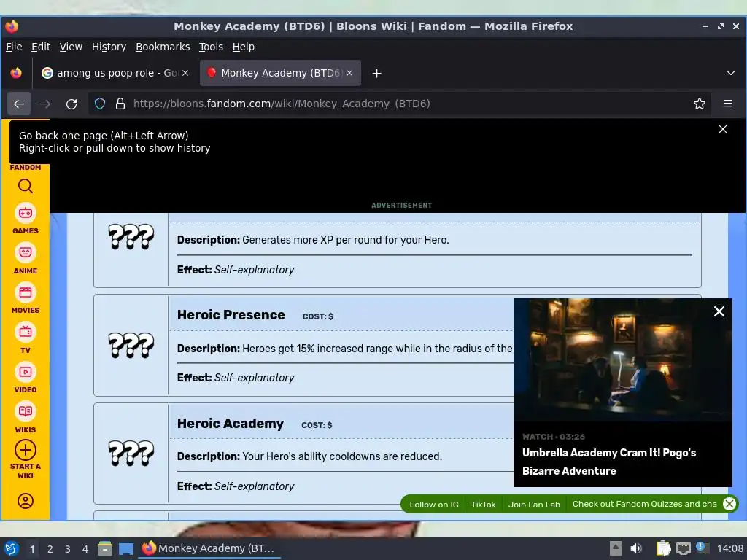747x560 pixels.
Task: Open a new tab with plus button
Action: click(377, 74)
